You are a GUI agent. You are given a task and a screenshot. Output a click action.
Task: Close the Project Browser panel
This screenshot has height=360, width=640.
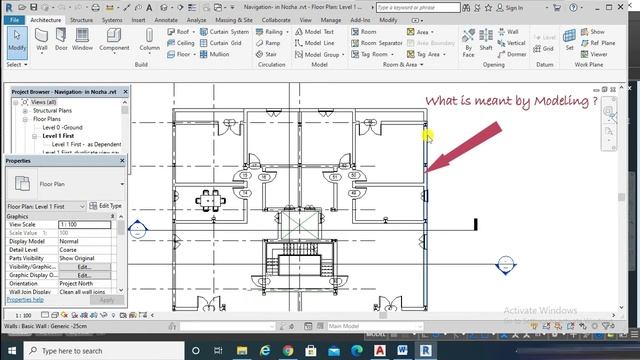pos(125,92)
